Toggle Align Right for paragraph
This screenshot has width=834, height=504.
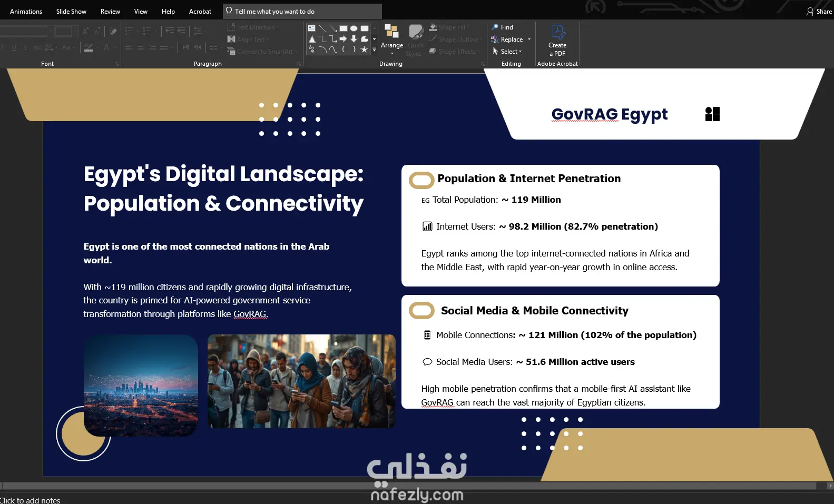(x=152, y=47)
